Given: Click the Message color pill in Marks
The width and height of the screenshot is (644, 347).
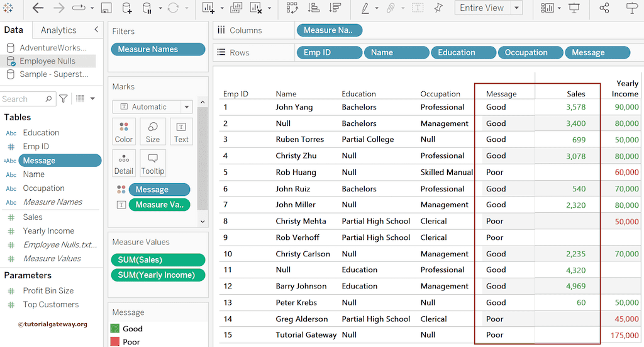Looking at the screenshot, I should pyautogui.click(x=159, y=189).
